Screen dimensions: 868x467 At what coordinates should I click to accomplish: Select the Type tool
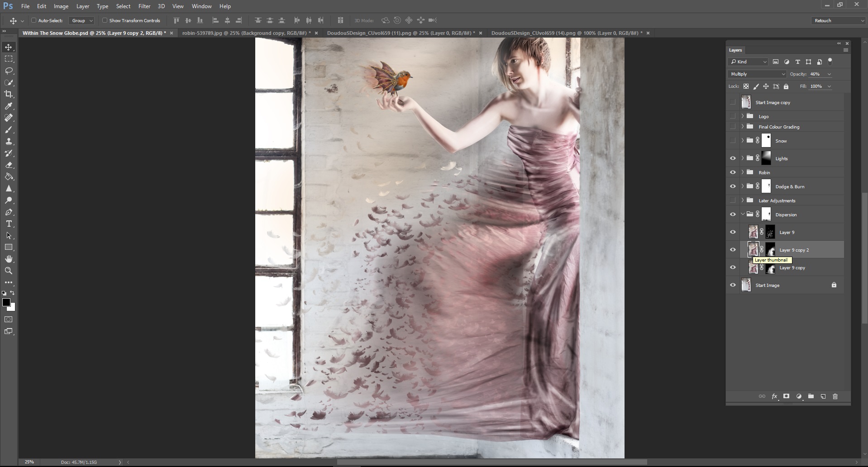[x=9, y=224]
